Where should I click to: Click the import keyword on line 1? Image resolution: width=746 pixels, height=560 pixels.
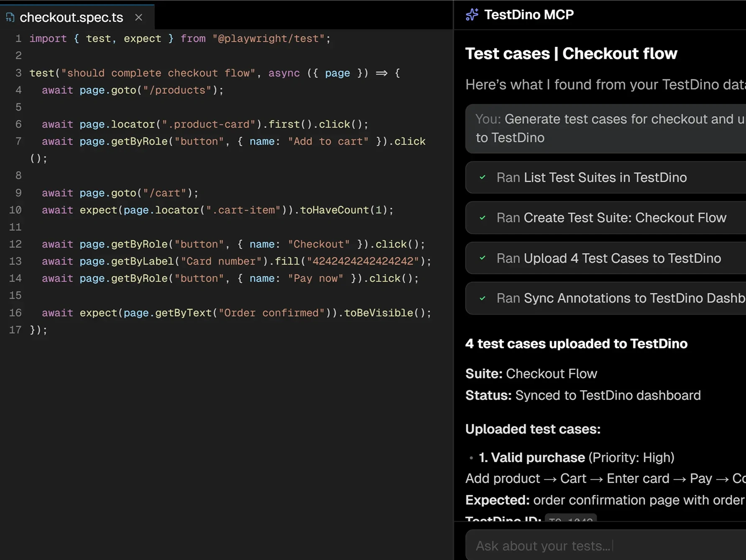[48, 38]
